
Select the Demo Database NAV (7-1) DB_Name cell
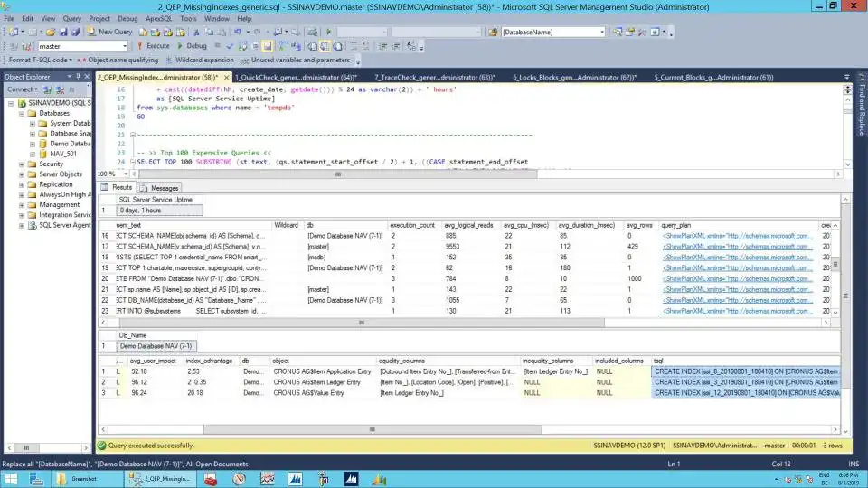tap(156, 346)
